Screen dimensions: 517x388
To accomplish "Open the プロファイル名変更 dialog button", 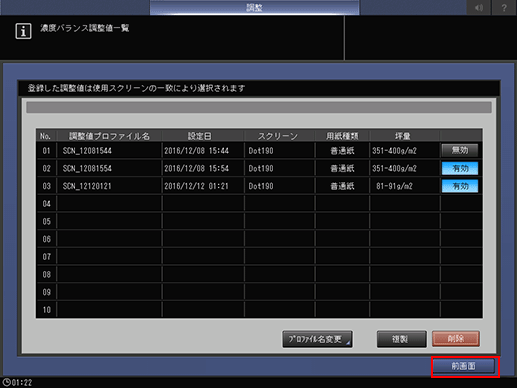I will tap(317, 339).
